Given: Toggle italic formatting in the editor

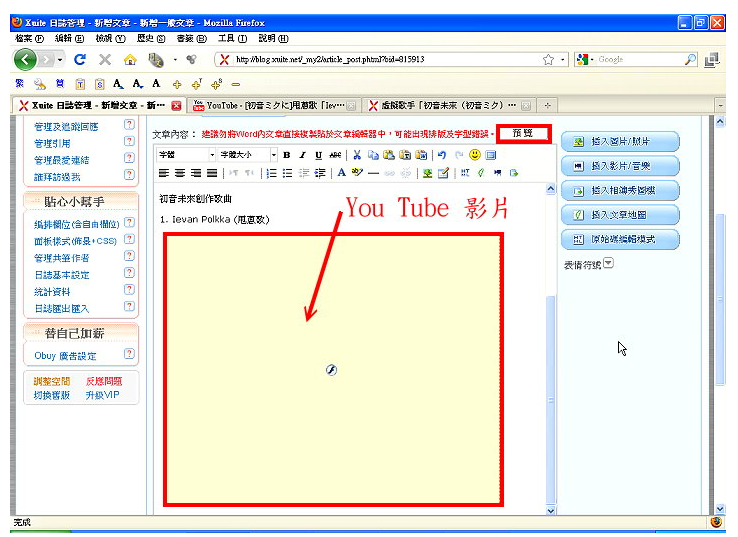Looking at the screenshot, I should pyautogui.click(x=303, y=155).
